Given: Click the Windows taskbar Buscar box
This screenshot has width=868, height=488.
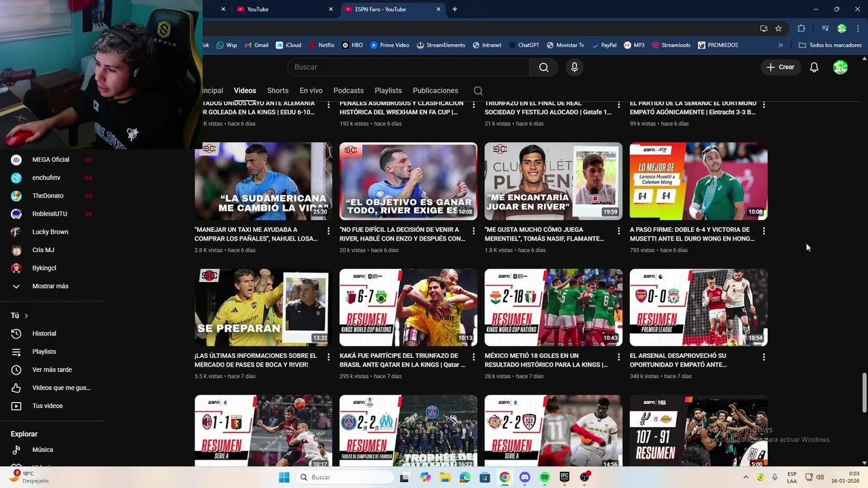Looking at the screenshot, I should tap(344, 477).
